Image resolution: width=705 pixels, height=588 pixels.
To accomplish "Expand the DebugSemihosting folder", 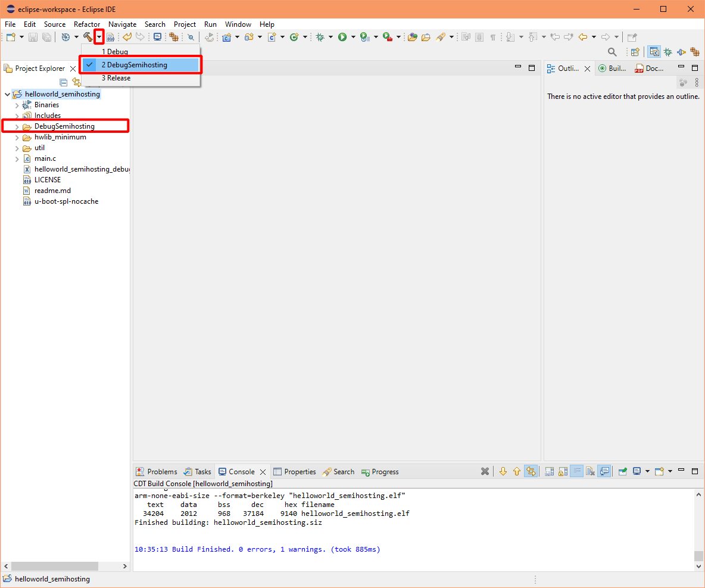I will (17, 126).
